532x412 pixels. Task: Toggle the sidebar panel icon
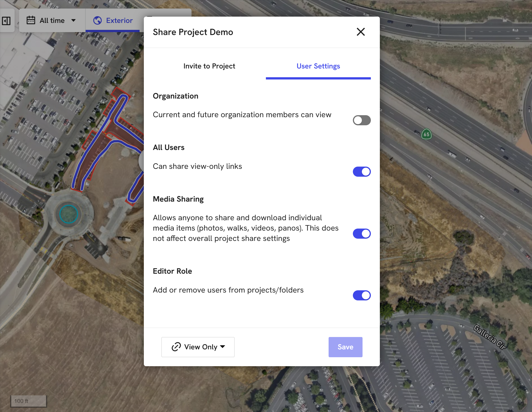click(x=6, y=21)
